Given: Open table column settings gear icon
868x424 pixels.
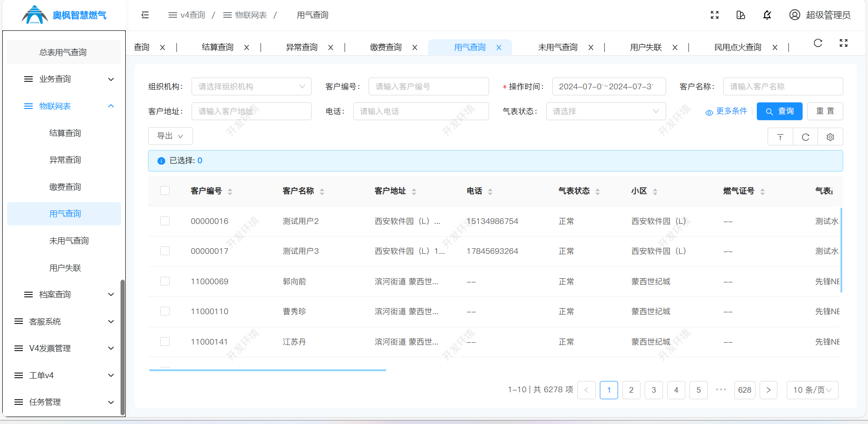Looking at the screenshot, I should click(830, 137).
